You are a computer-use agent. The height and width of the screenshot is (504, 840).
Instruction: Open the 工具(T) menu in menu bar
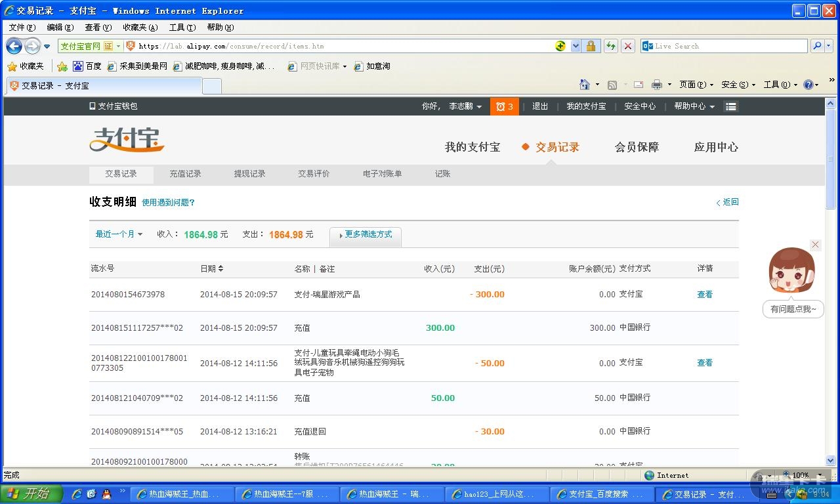182,28
